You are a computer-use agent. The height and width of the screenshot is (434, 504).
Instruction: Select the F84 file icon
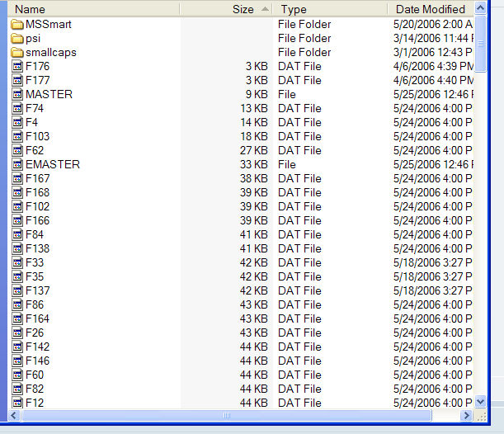[x=17, y=234]
